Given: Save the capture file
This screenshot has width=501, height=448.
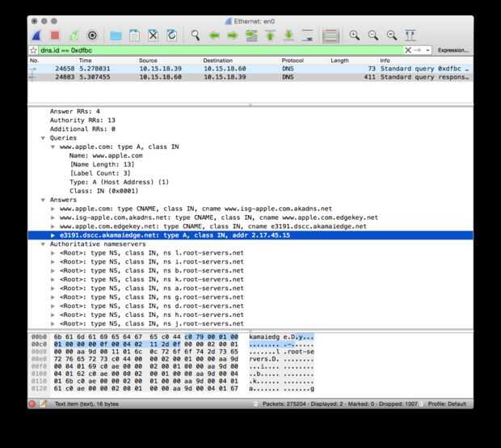Looking at the screenshot, I should tap(134, 35).
